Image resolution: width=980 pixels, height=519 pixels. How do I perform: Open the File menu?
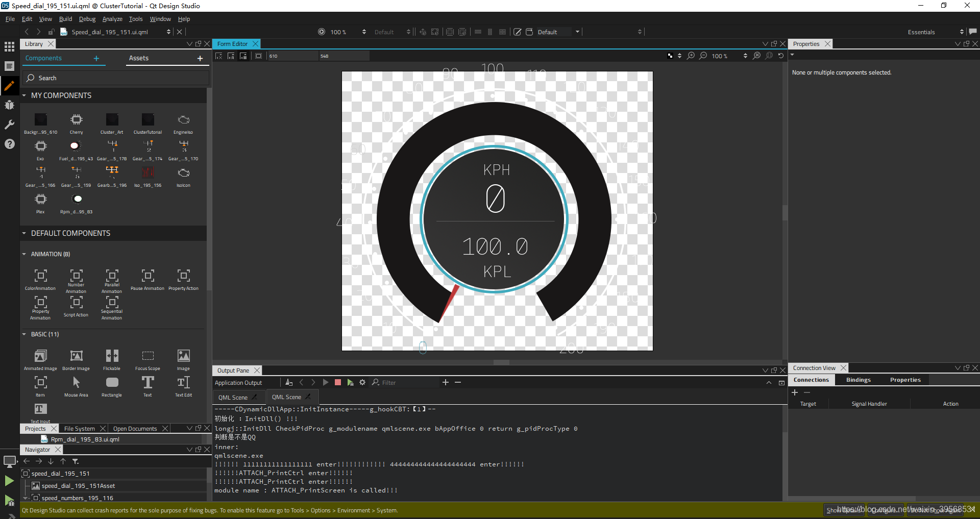point(10,19)
